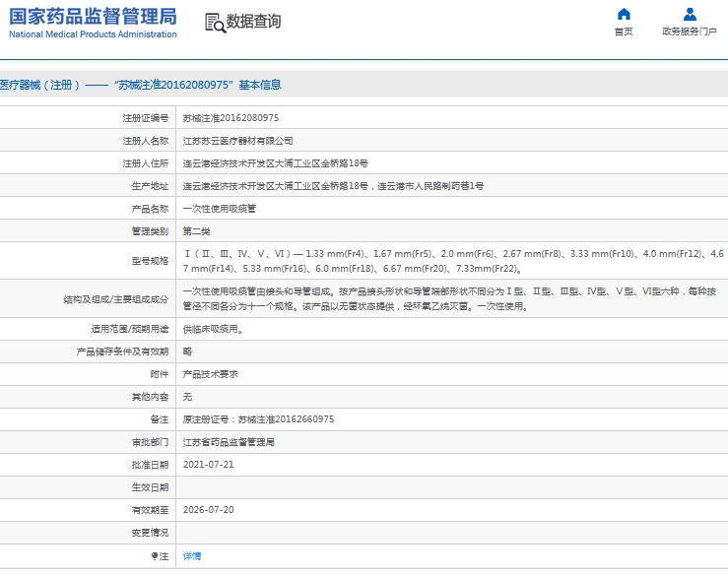The width and height of the screenshot is (728, 576).
Task: Click the home (首页) house icon
Action: pos(624,15)
